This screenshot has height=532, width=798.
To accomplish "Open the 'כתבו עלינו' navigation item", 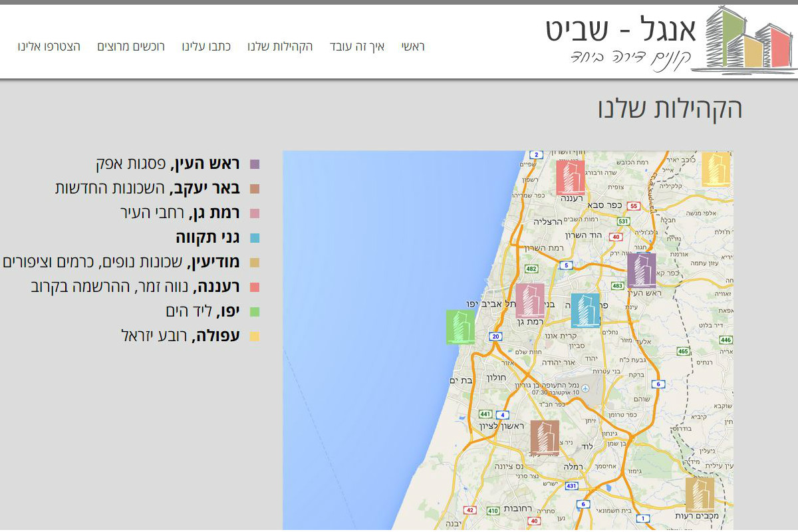I will click(206, 47).
